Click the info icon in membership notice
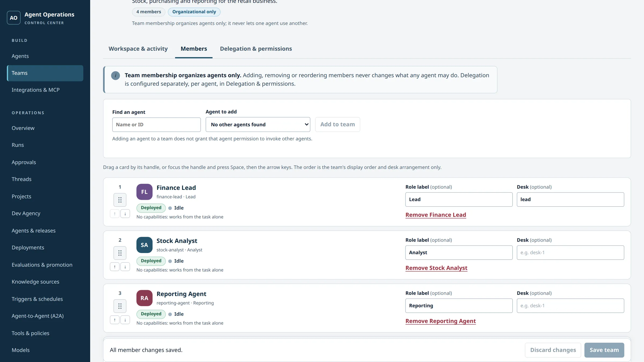Screen dimensions: 644x362 115,75
